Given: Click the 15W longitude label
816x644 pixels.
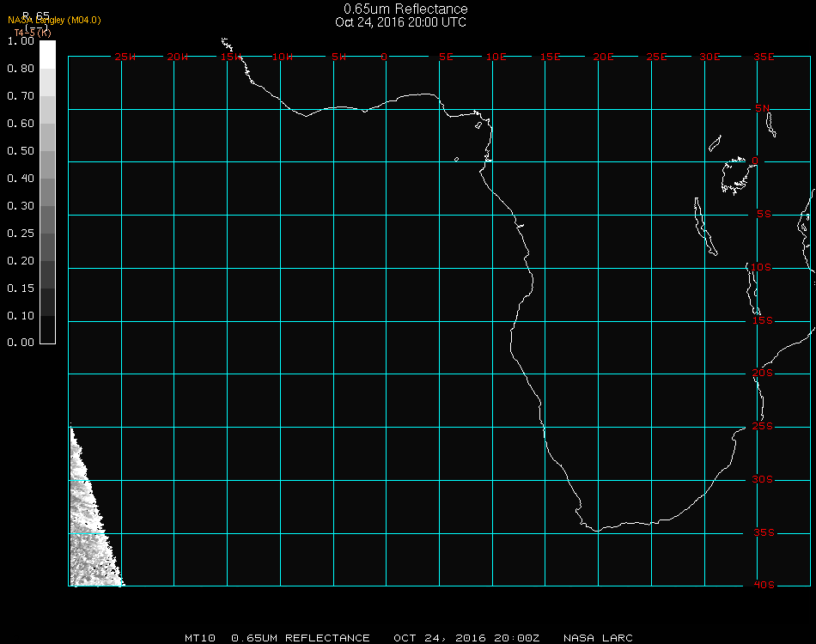Looking at the screenshot, I should [231, 58].
